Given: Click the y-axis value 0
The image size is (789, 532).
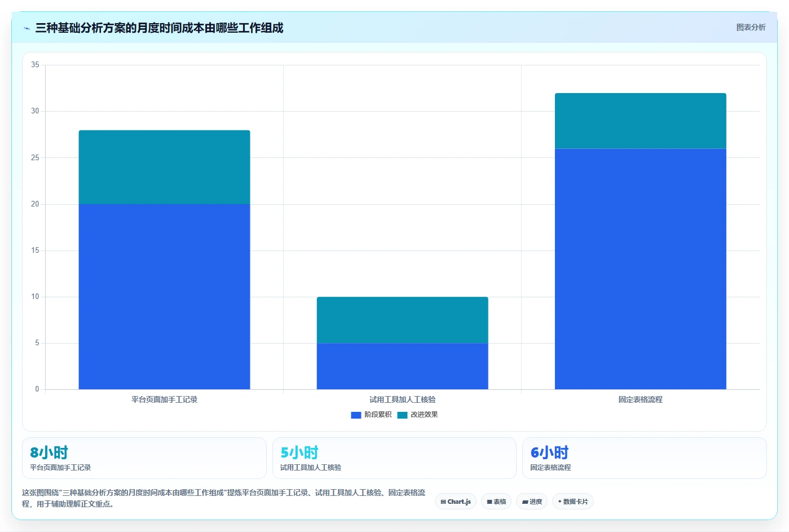Looking at the screenshot, I should (37, 389).
